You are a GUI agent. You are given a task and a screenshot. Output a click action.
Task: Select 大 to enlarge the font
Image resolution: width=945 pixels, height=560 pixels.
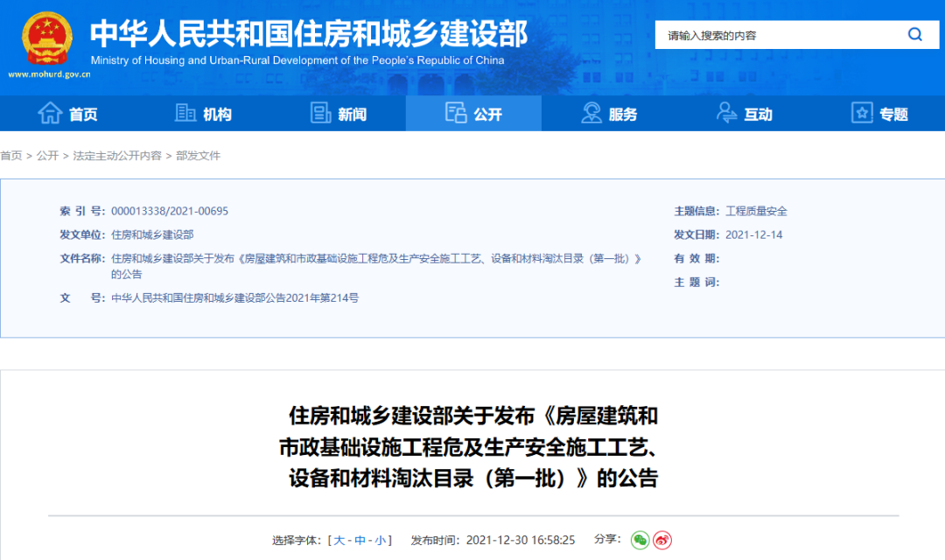click(339, 540)
